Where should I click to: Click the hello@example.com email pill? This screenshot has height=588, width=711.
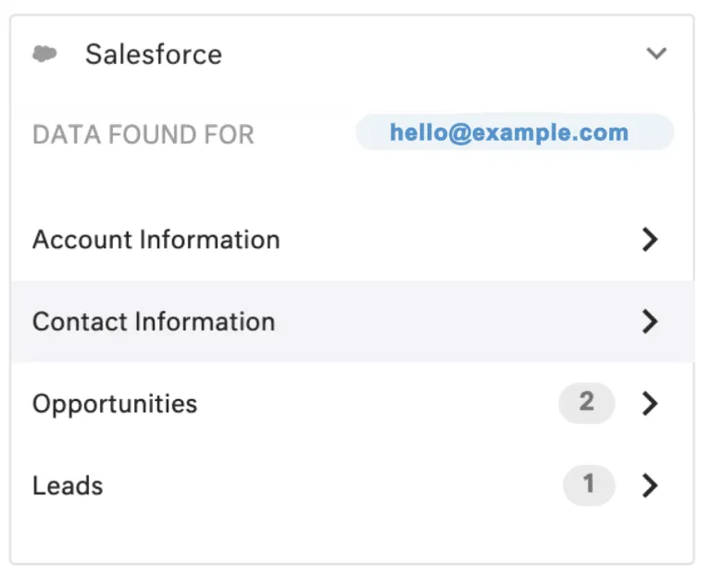pyautogui.click(x=514, y=132)
